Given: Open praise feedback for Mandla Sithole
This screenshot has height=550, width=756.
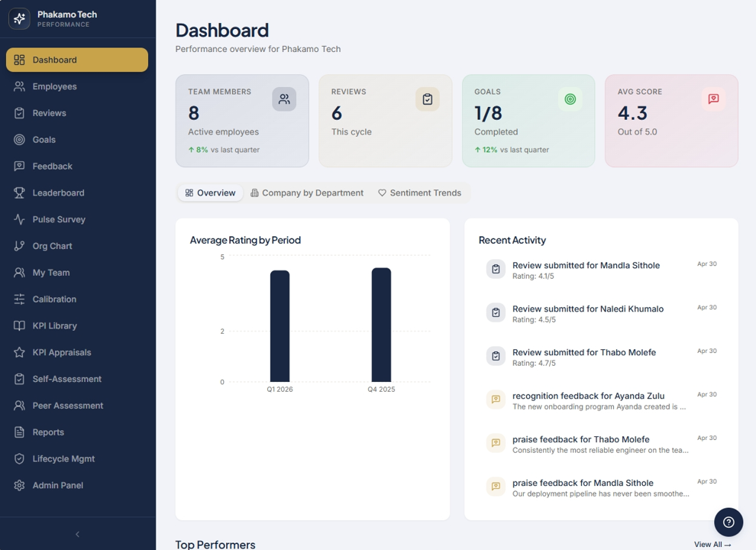Looking at the screenshot, I should click(601, 487).
